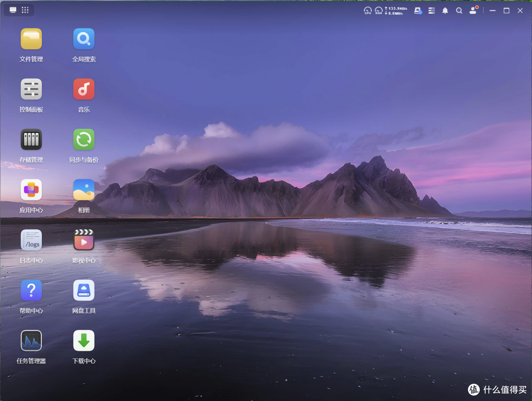Screen dimensions: 532x401
Task: Close the NAS desktop window
Action: pyautogui.click(x=520, y=10)
